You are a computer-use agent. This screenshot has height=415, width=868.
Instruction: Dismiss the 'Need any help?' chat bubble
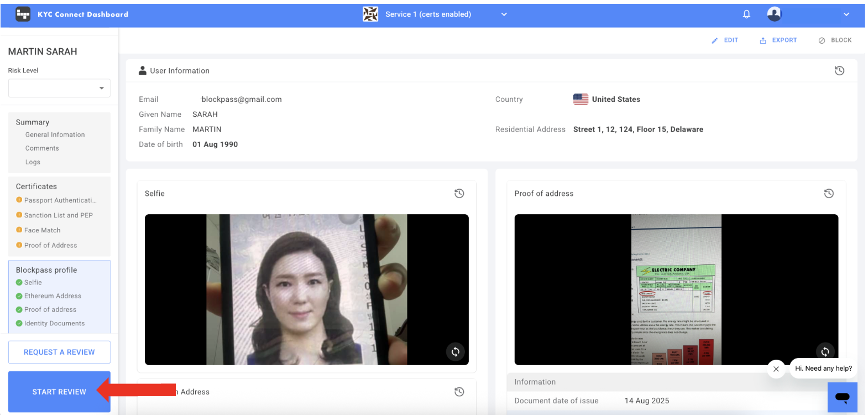coord(776,369)
